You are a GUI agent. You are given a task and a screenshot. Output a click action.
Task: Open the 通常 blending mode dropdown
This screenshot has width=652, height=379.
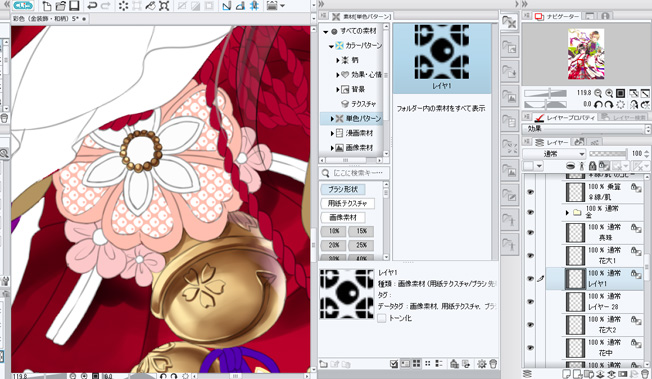[554, 154]
